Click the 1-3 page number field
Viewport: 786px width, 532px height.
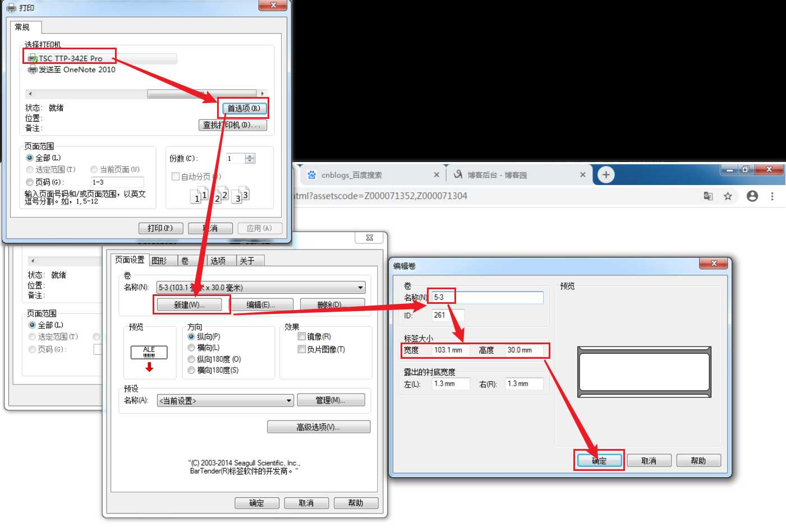click(x=117, y=182)
